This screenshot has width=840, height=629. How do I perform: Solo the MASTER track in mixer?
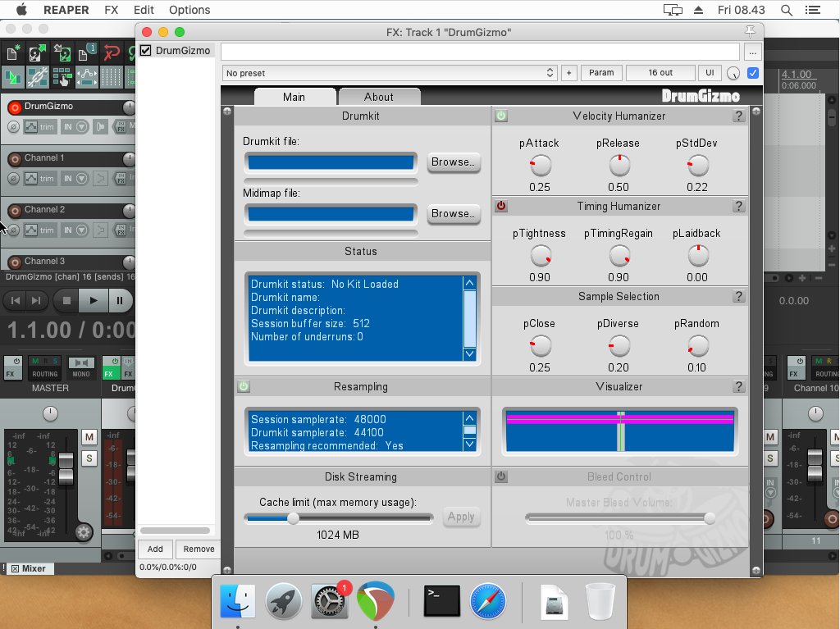click(89, 458)
